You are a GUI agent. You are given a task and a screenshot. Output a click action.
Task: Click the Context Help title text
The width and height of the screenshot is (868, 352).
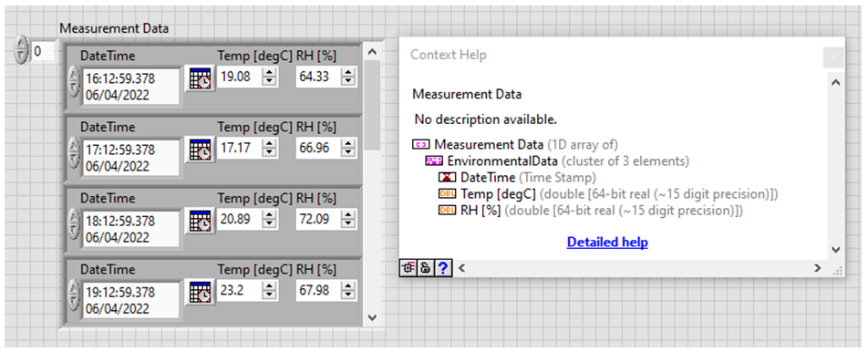pyautogui.click(x=449, y=55)
